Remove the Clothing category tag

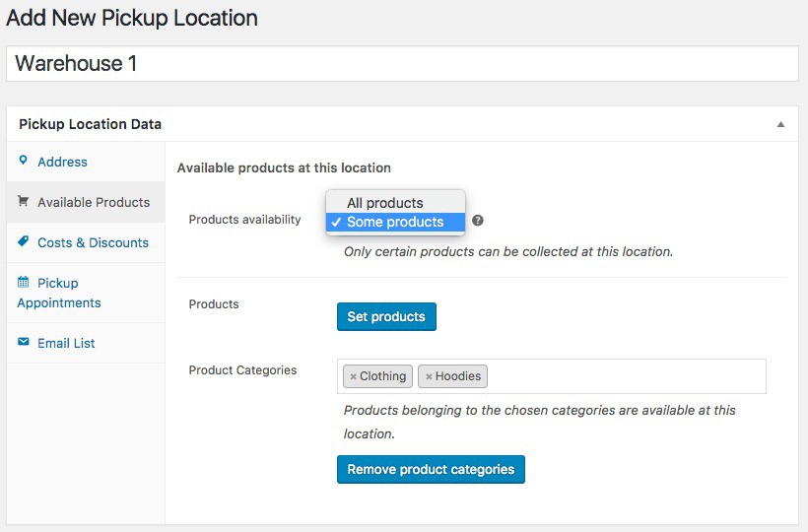[x=354, y=376]
